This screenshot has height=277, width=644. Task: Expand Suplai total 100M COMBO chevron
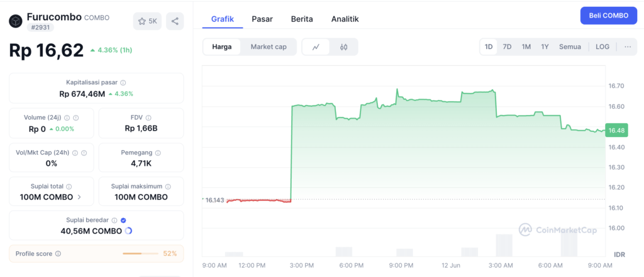pos(79,197)
